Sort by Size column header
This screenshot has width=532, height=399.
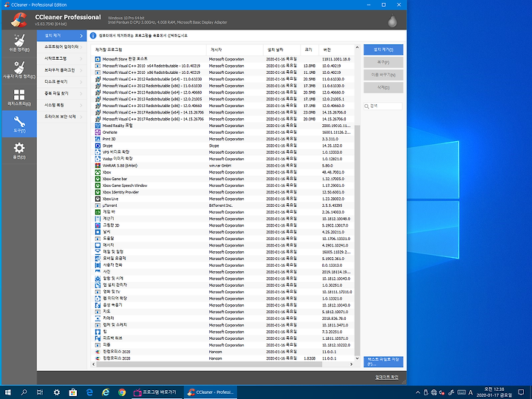pos(310,50)
